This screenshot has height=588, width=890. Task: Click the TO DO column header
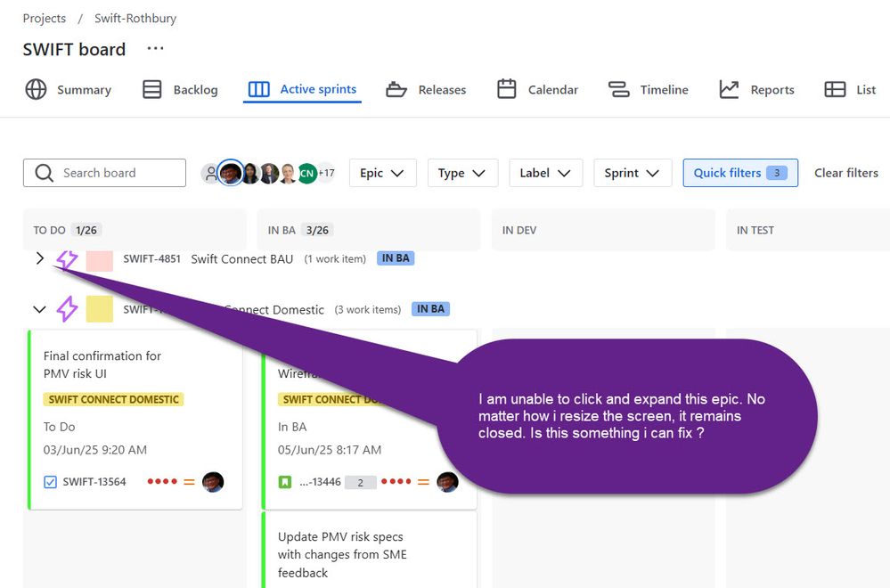pyautogui.click(x=135, y=230)
